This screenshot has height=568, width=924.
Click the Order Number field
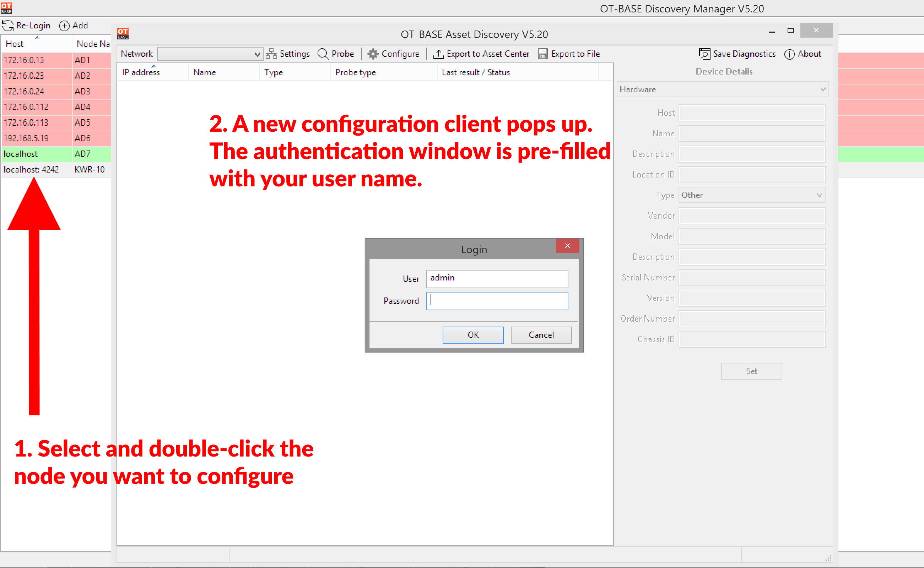pos(752,318)
